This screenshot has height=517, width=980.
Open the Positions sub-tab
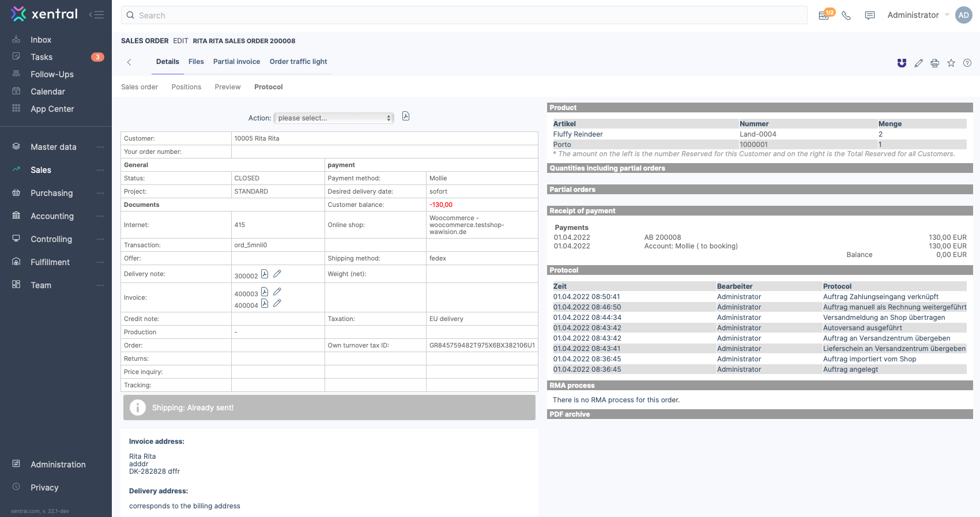[186, 87]
